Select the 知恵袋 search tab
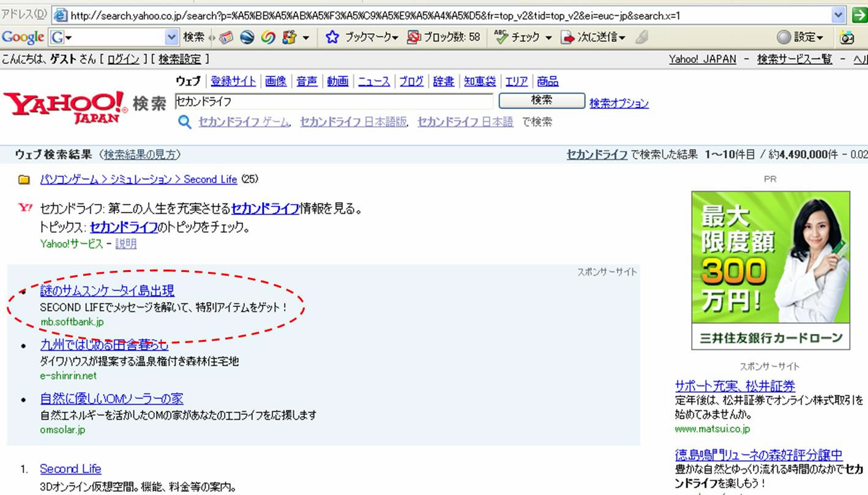This screenshot has height=495, width=868. 479,81
